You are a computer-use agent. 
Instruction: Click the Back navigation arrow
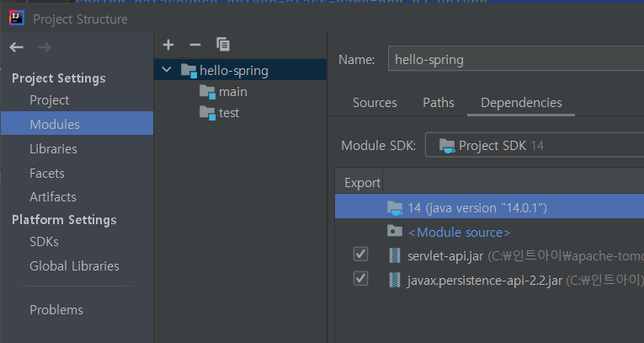pos(17,47)
